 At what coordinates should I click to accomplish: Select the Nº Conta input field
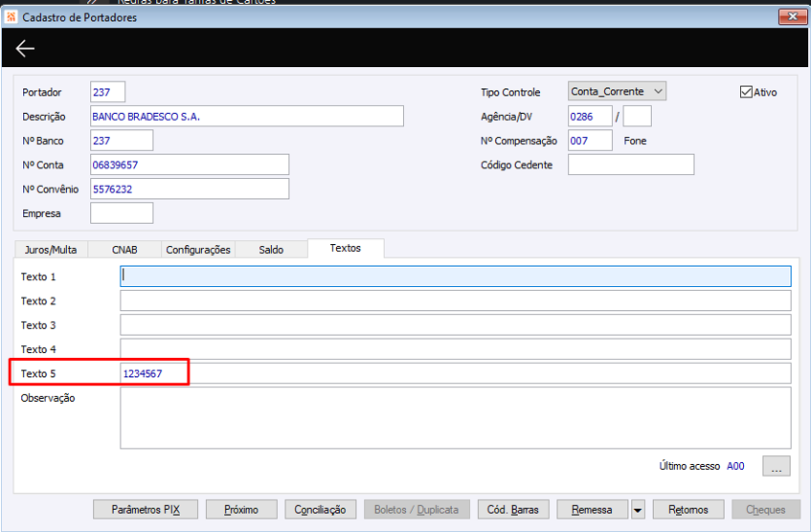[x=190, y=165]
